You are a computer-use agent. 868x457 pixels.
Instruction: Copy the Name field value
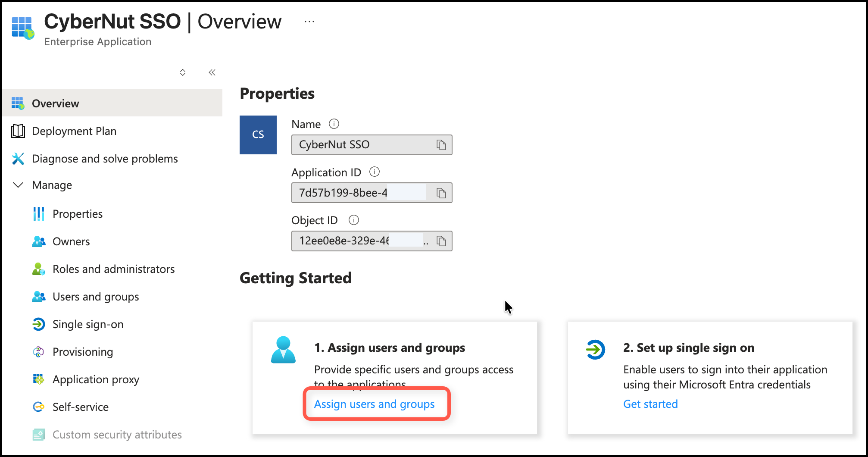[x=441, y=145]
